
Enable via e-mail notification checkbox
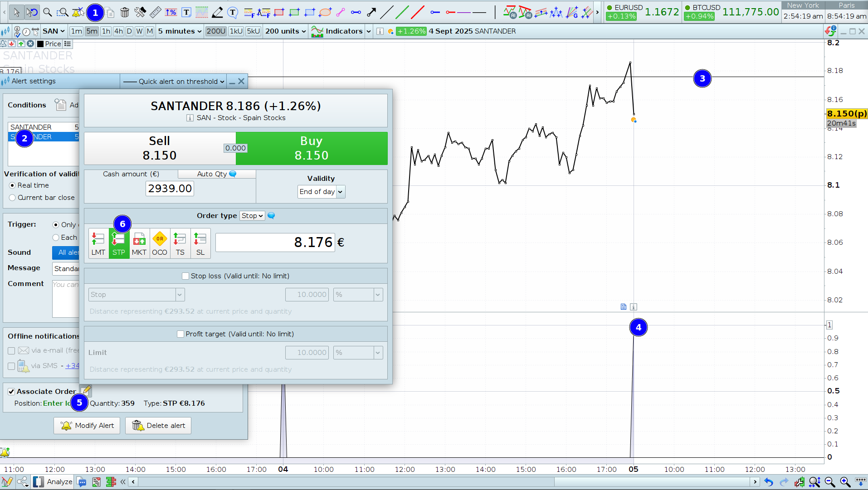pyautogui.click(x=11, y=351)
